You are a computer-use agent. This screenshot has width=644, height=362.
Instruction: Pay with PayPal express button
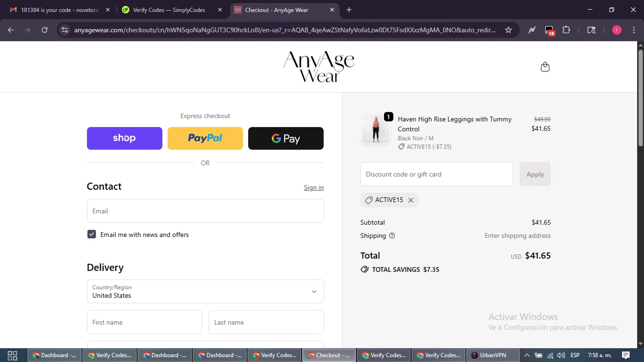[205, 138]
